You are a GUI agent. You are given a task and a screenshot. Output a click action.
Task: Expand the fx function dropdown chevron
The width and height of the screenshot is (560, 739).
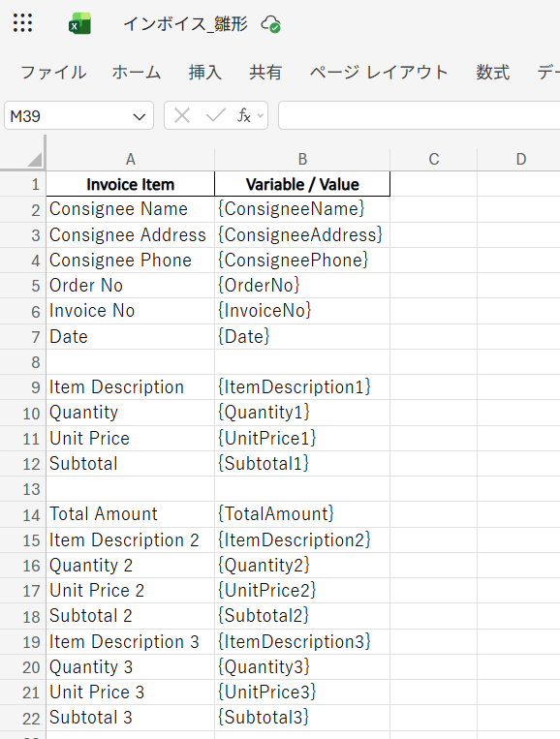point(261,115)
